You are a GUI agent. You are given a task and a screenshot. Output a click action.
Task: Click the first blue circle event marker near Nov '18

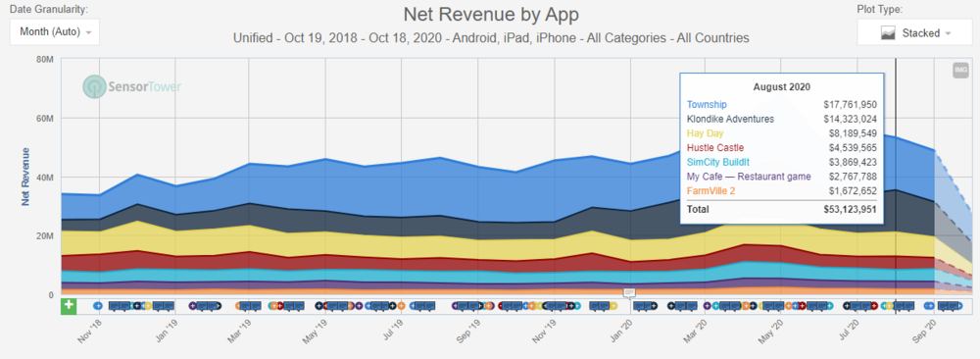pos(97,306)
